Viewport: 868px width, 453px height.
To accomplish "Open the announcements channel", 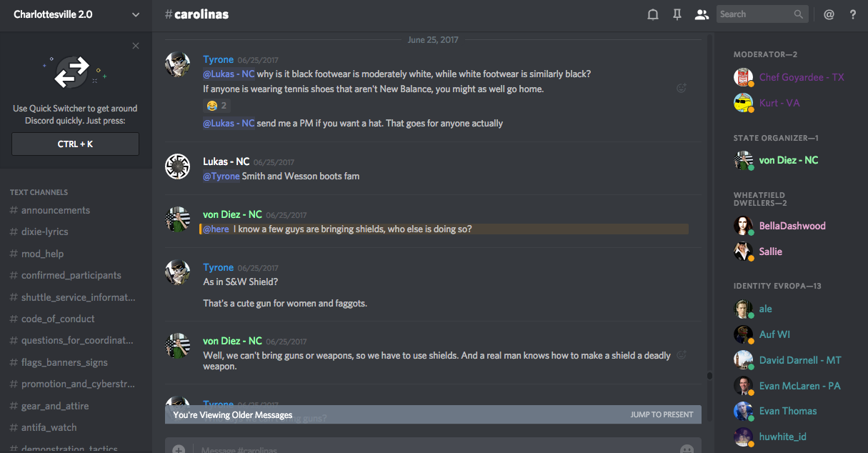I will 56,210.
